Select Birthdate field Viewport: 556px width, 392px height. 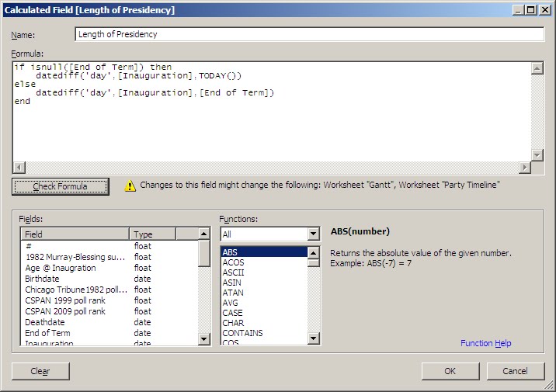(110, 279)
